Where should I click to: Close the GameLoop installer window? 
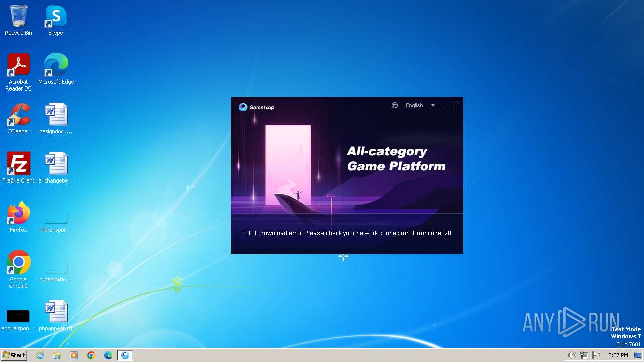[455, 105]
